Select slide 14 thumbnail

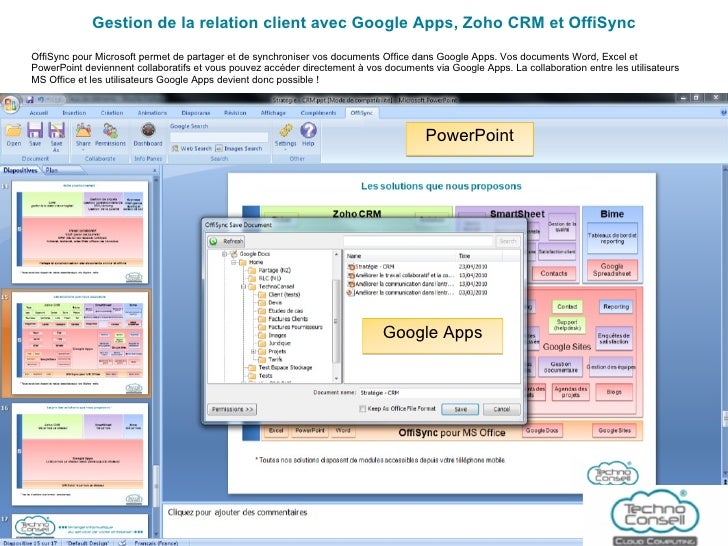pyautogui.click(x=79, y=232)
